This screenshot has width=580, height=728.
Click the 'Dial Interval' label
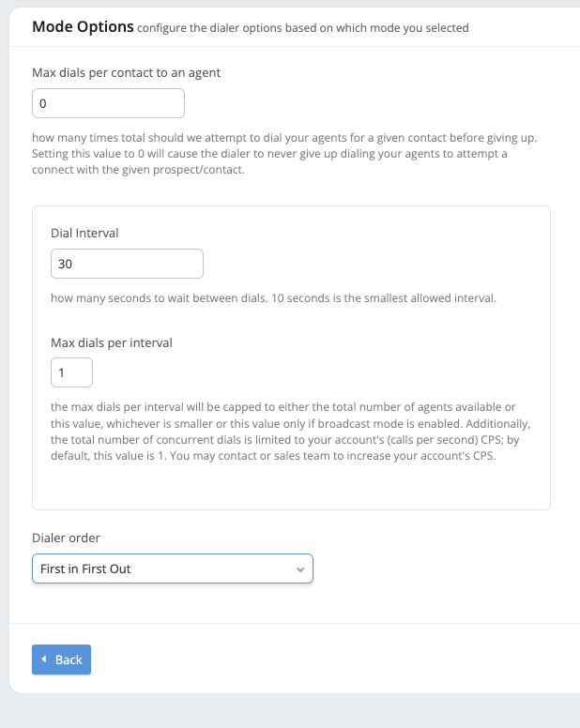click(x=84, y=233)
